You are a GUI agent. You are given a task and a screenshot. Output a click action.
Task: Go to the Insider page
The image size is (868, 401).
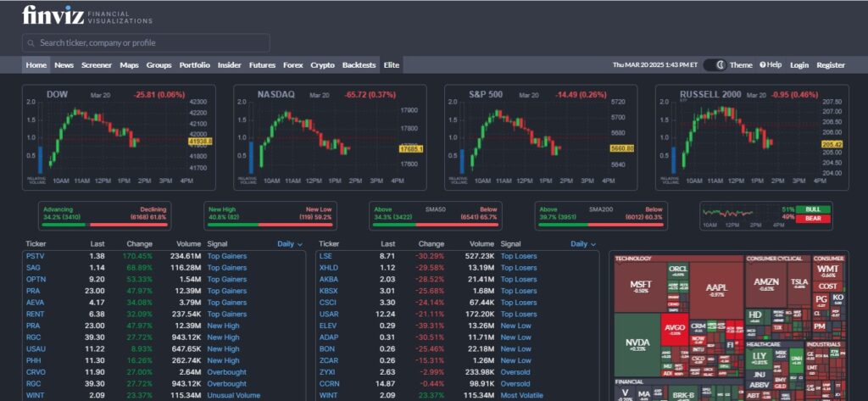229,64
